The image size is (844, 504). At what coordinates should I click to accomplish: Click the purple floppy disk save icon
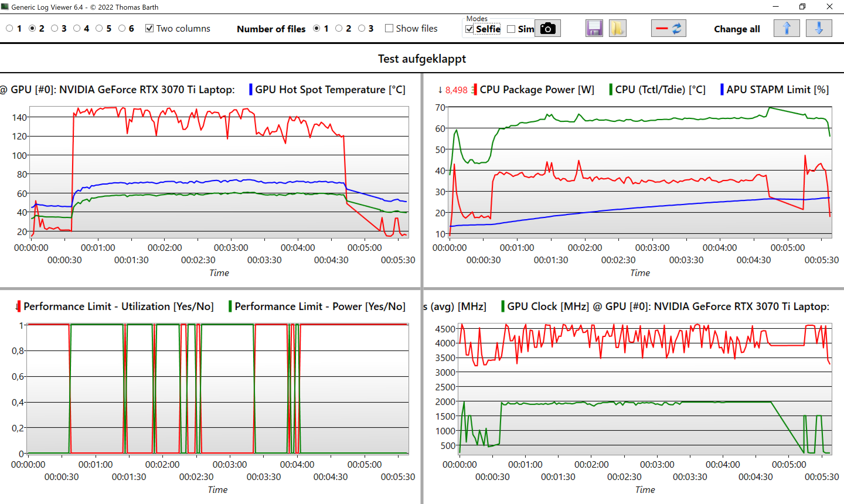594,28
